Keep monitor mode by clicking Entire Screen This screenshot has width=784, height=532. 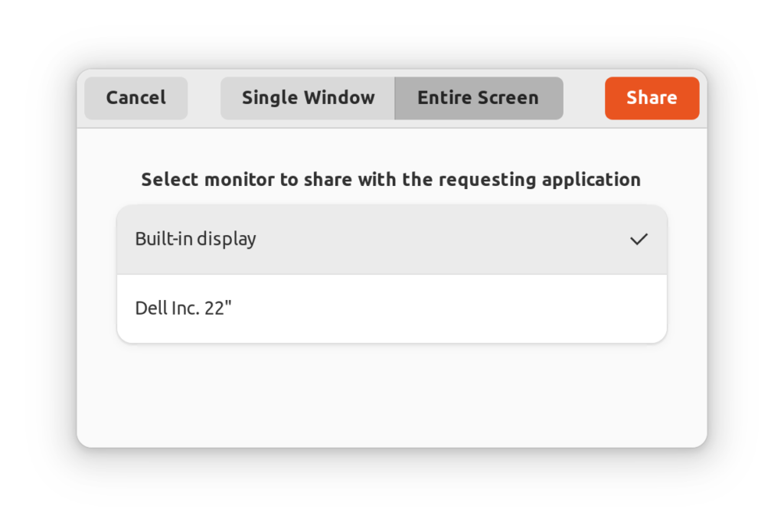(x=479, y=98)
